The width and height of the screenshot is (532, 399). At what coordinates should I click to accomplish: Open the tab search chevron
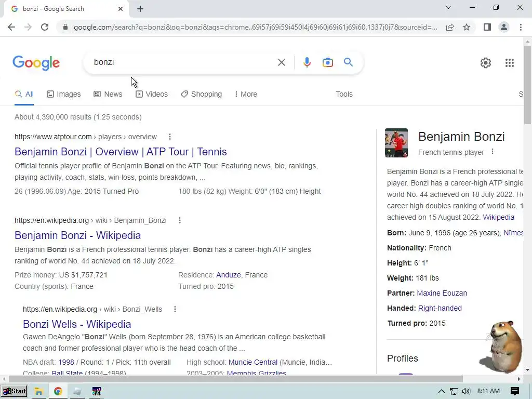point(448,7)
